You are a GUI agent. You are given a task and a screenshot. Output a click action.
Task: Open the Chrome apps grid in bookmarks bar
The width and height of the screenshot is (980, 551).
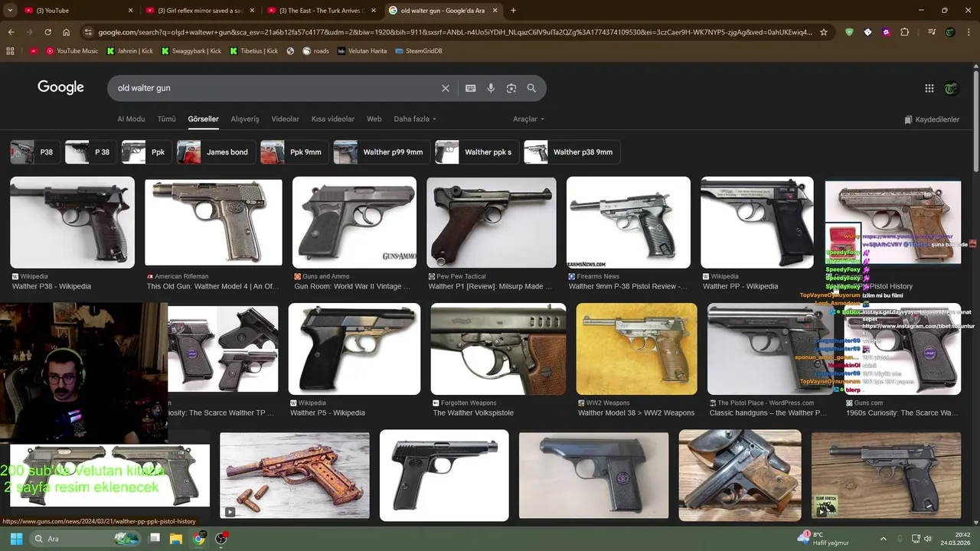tap(10, 51)
